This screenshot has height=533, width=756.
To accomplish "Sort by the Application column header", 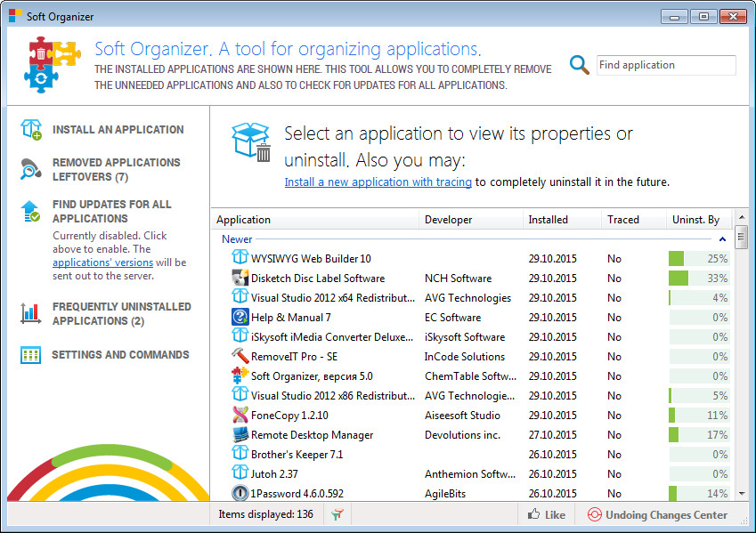I will point(315,220).
